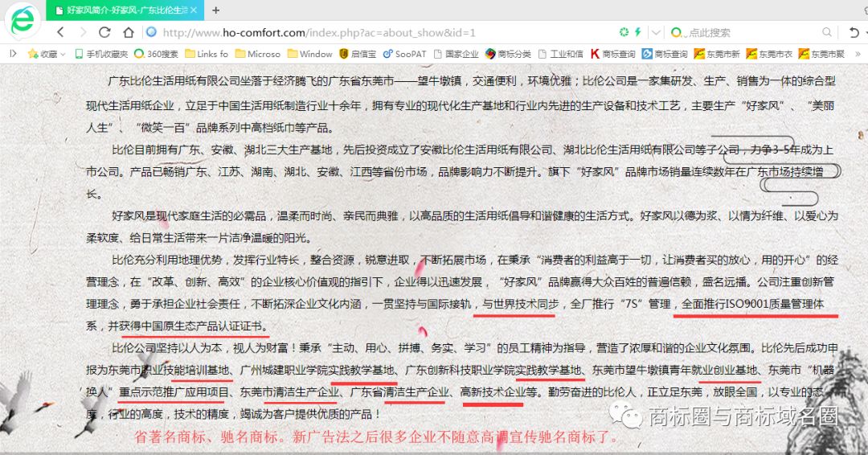
Task: Expand the address bar history chevron
Action: tap(656, 32)
